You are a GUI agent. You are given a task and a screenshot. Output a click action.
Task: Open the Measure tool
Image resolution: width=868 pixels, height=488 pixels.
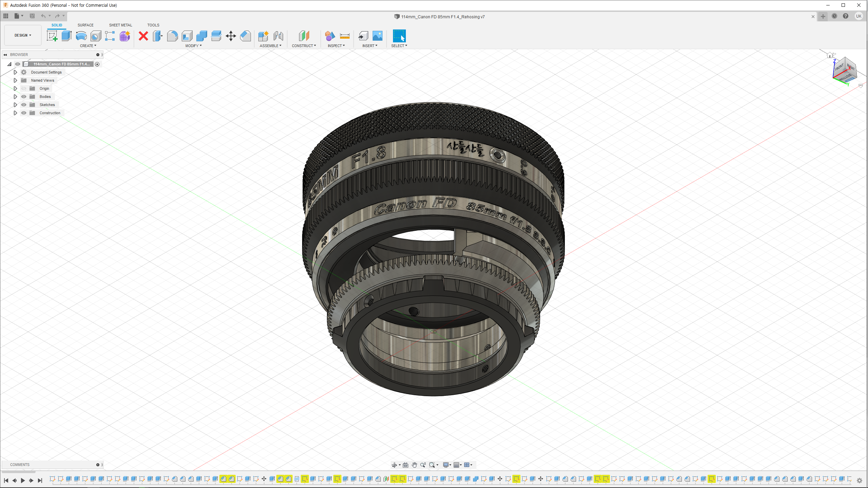pos(344,36)
